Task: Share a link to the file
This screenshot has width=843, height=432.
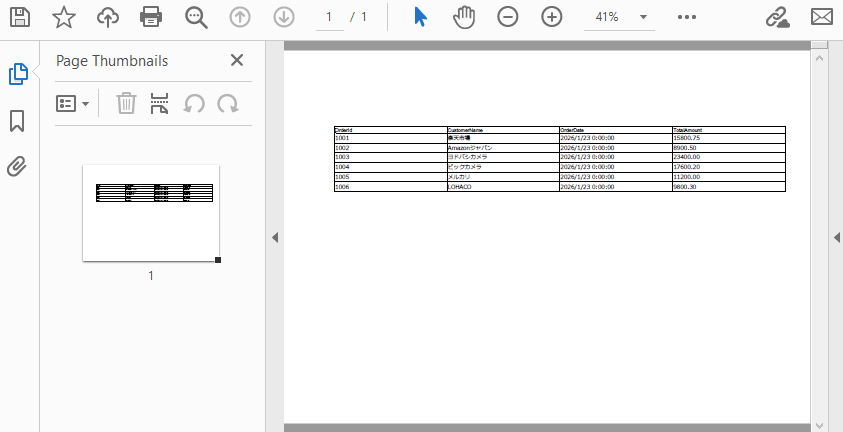Action: point(777,17)
